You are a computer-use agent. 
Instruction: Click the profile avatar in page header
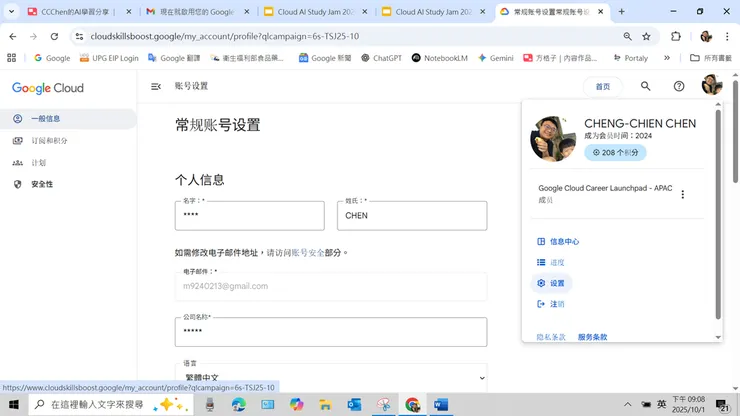(x=712, y=85)
